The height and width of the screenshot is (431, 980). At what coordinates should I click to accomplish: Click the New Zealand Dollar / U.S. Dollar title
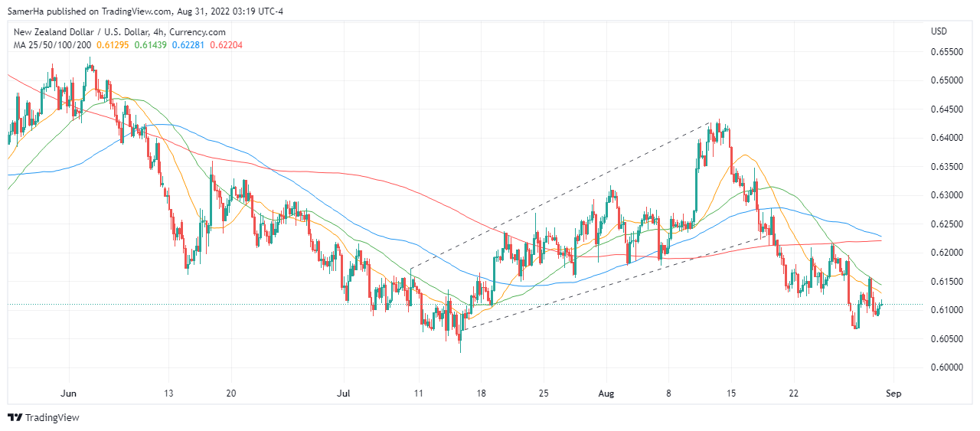(x=119, y=32)
